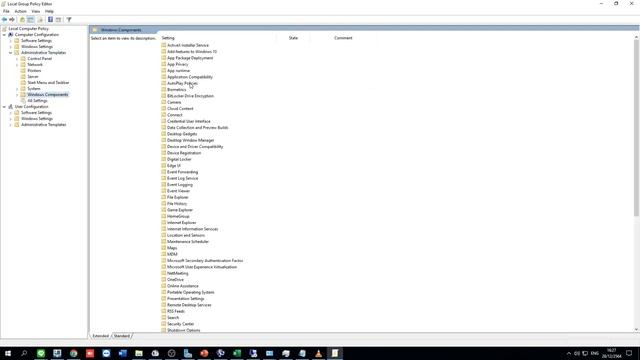This screenshot has width=640, height=360.
Task: Click the scroll-down arrow of settings list
Action: tap(636, 330)
